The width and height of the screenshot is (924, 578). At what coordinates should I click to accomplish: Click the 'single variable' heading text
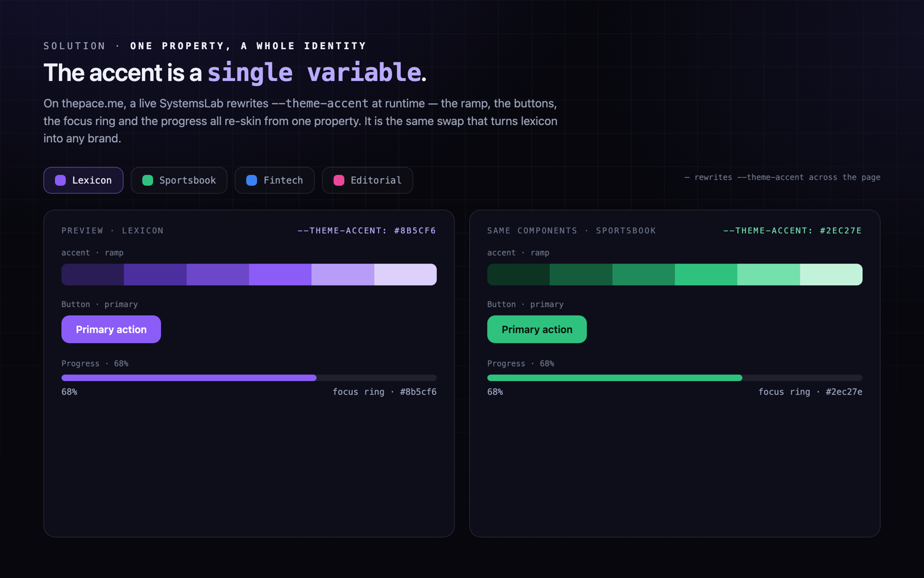coord(314,72)
